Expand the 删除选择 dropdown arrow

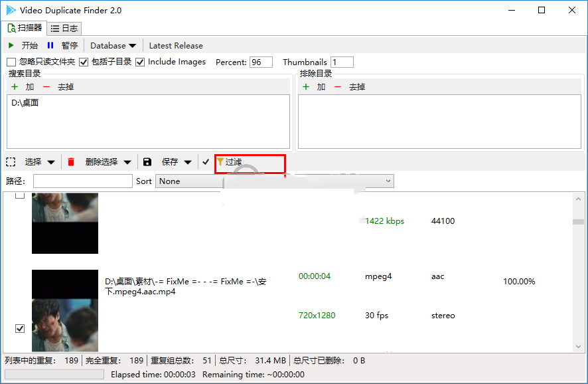point(127,162)
